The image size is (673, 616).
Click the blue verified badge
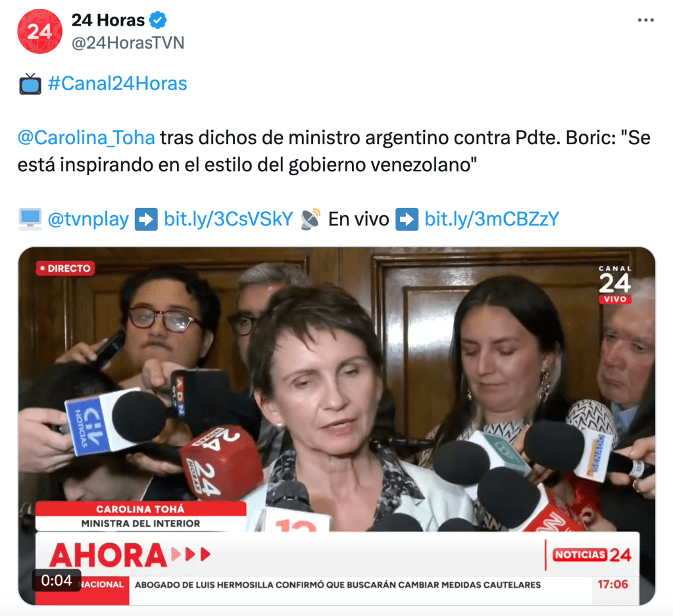[x=158, y=20]
